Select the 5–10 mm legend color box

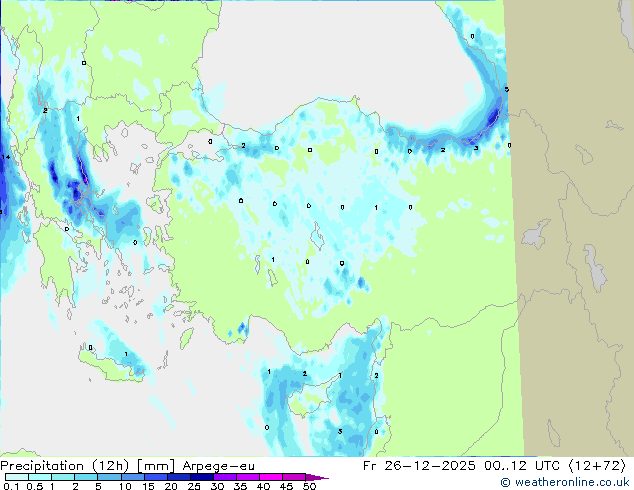pos(109,477)
